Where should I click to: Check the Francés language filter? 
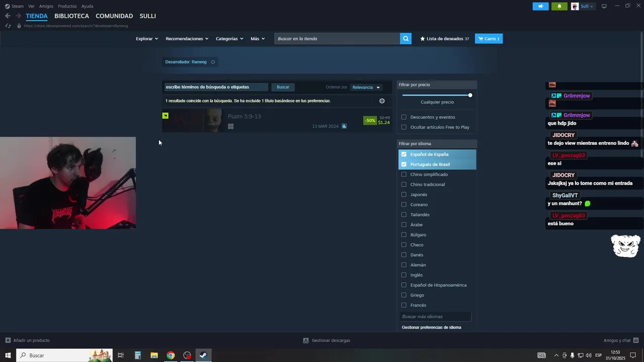click(404, 305)
